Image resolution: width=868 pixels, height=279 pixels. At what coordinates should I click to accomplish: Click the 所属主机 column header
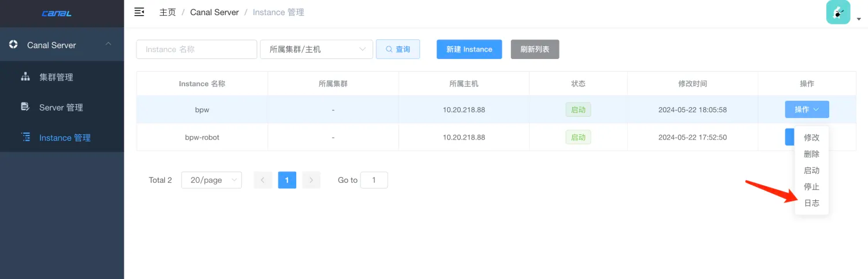coord(464,84)
